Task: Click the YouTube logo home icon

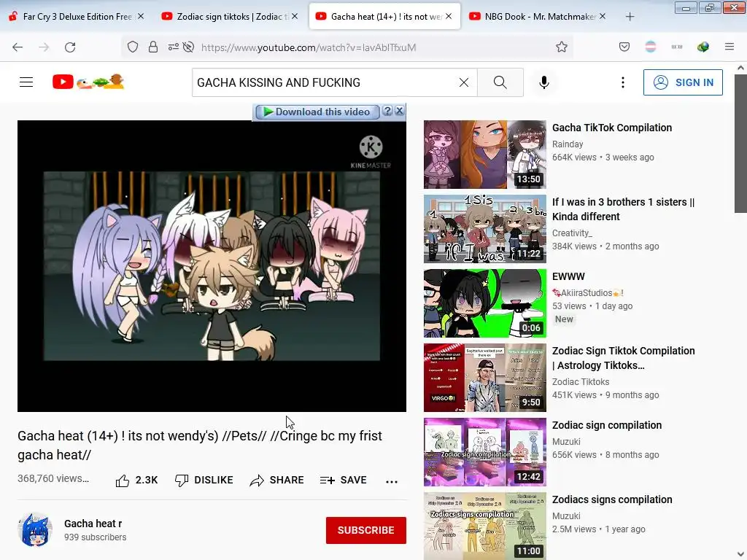Action: point(88,82)
